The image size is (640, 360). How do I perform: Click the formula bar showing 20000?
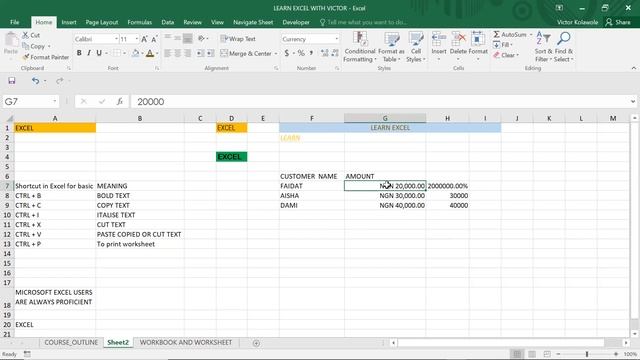point(380,102)
